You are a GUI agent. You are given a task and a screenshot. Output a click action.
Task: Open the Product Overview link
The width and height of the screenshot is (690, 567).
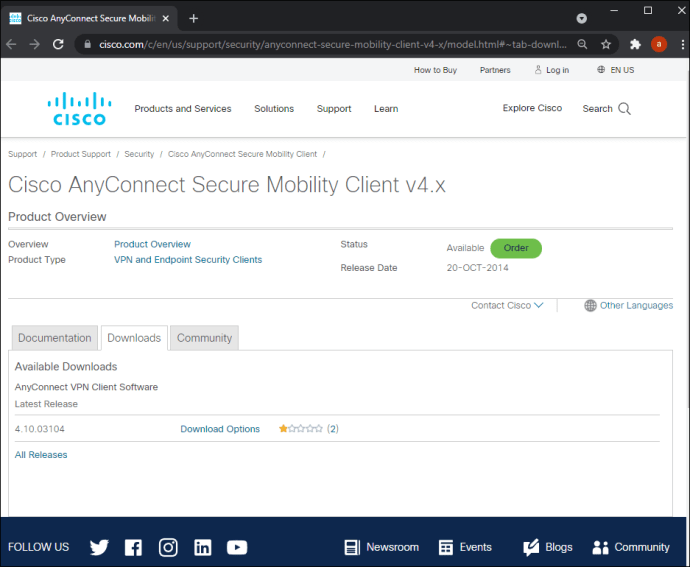tap(152, 244)
